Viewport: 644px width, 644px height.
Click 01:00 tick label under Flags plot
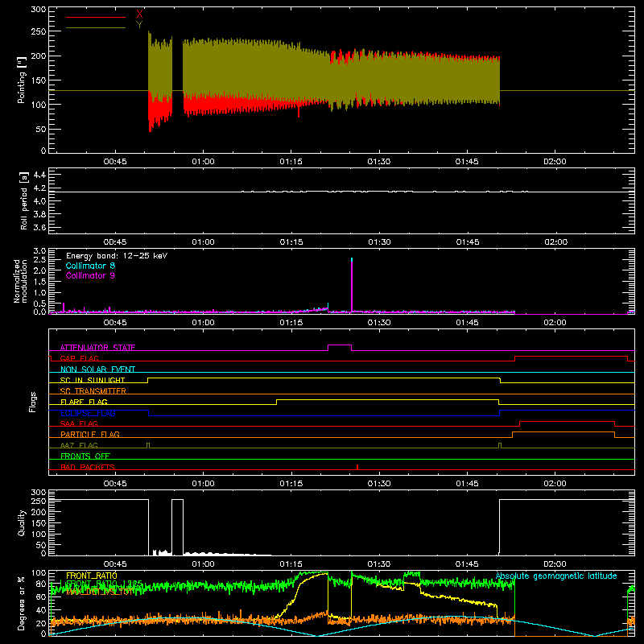(204, 484)
